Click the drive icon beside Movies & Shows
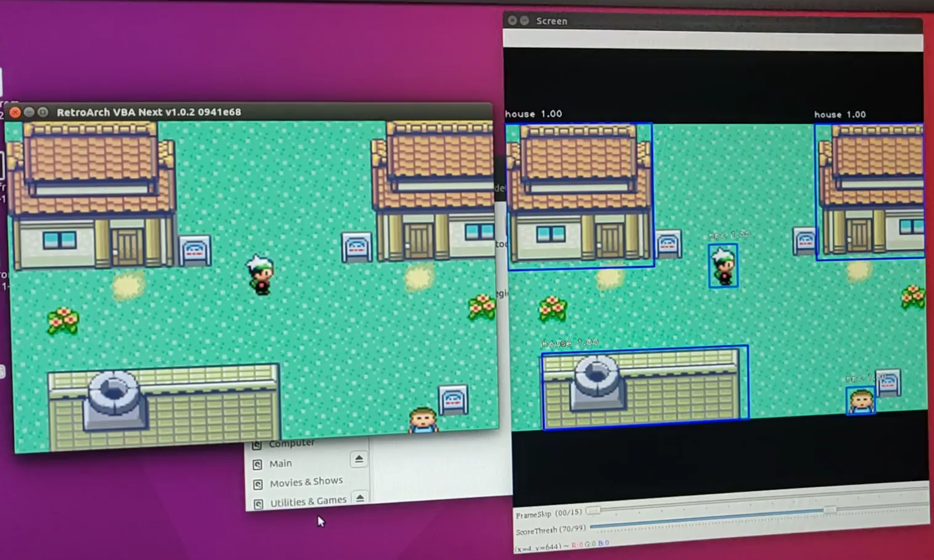The width and height of the screenshot is (934, 560). pos(258,484)
